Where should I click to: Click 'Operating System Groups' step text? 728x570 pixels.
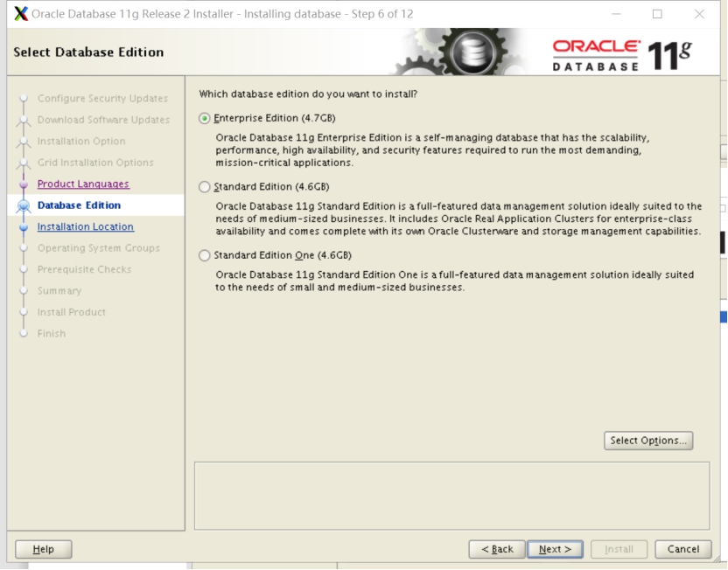coord(98,247)
